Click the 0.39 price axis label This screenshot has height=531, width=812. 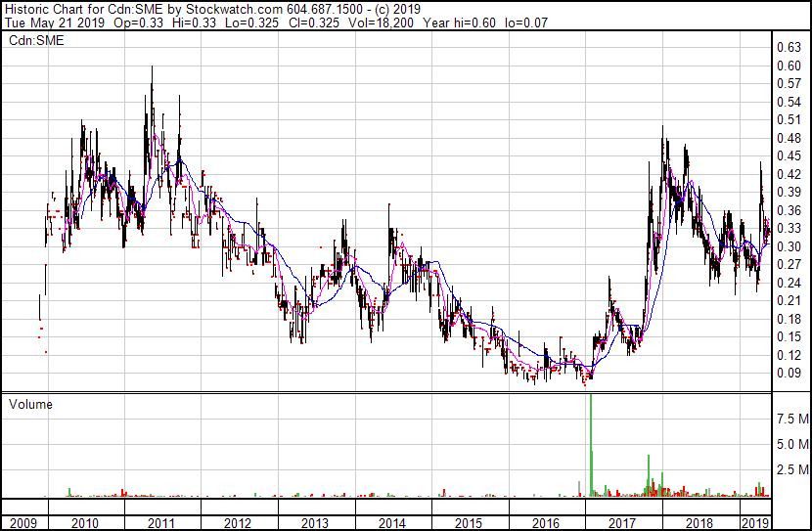pos(789,193)
